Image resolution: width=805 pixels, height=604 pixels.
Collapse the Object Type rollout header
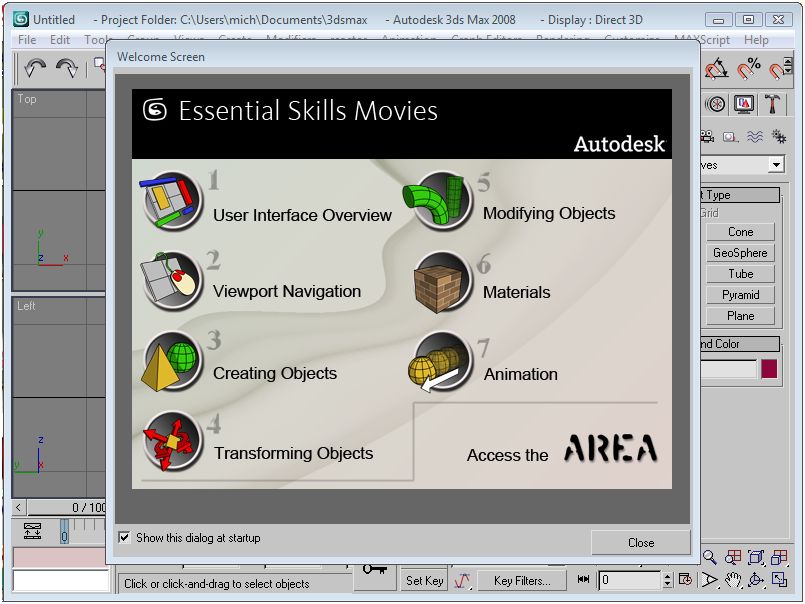click(x=740, y=195)
